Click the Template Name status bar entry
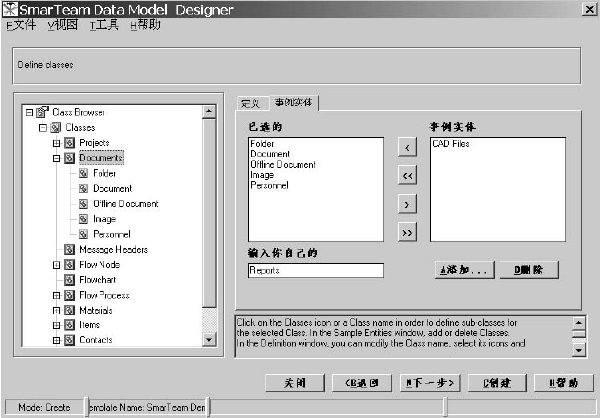 click(x=147, y=408)
